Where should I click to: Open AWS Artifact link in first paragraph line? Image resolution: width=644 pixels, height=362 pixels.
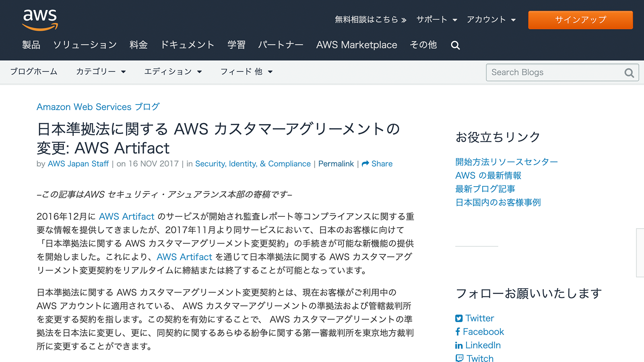(127, 216)
